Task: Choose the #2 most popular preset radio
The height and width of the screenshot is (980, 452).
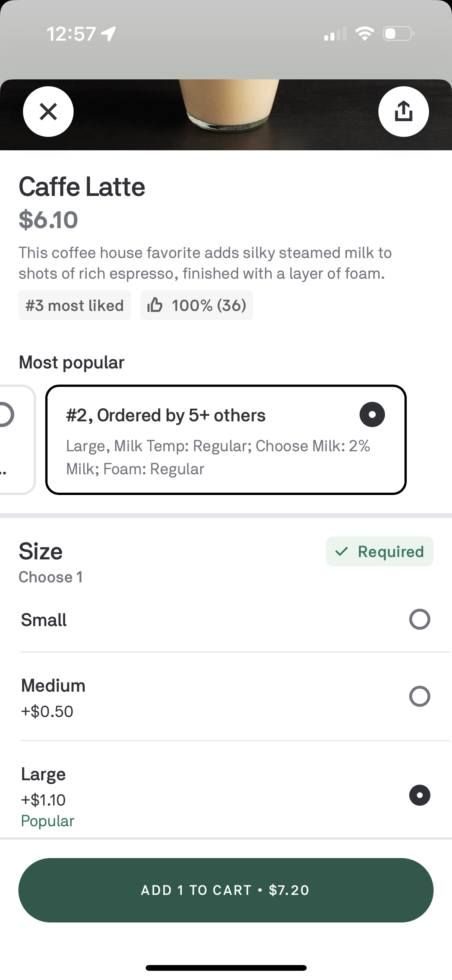Action: [372, 414]
